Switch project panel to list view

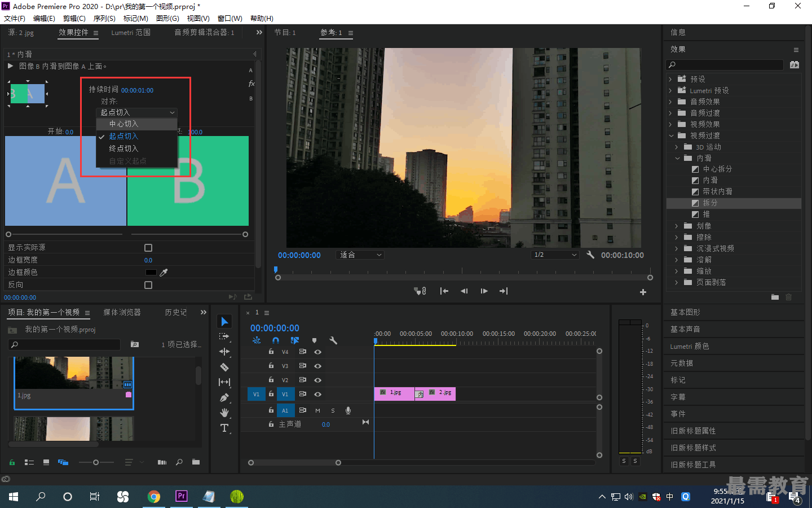coord(29,462)
